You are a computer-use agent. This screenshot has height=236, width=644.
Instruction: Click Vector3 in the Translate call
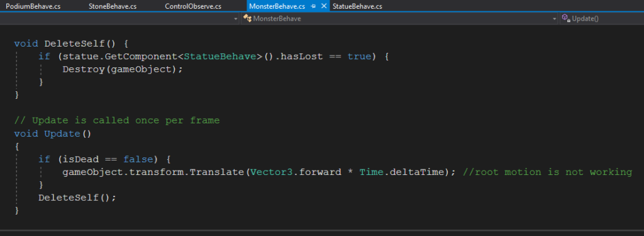point(272,172)
